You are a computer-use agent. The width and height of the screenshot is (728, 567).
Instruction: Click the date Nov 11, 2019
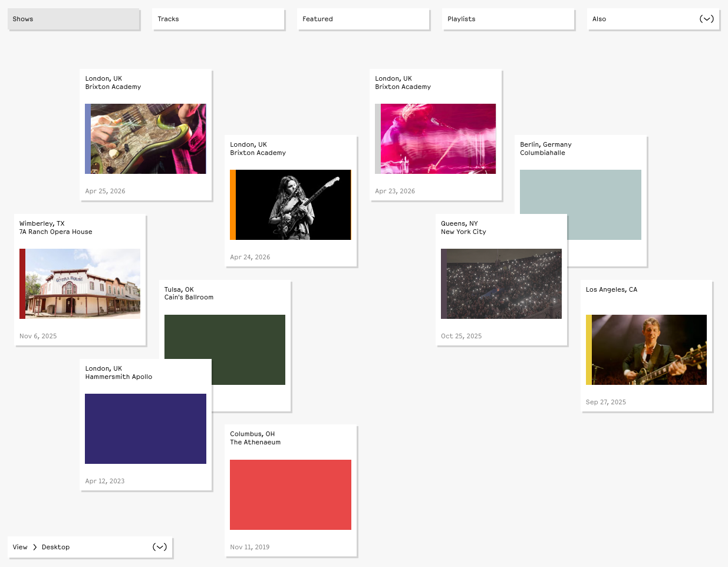[250, 547]
